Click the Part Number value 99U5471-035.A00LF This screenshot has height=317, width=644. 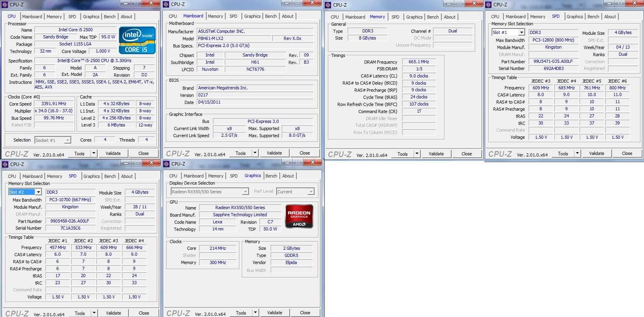point(553,61)
